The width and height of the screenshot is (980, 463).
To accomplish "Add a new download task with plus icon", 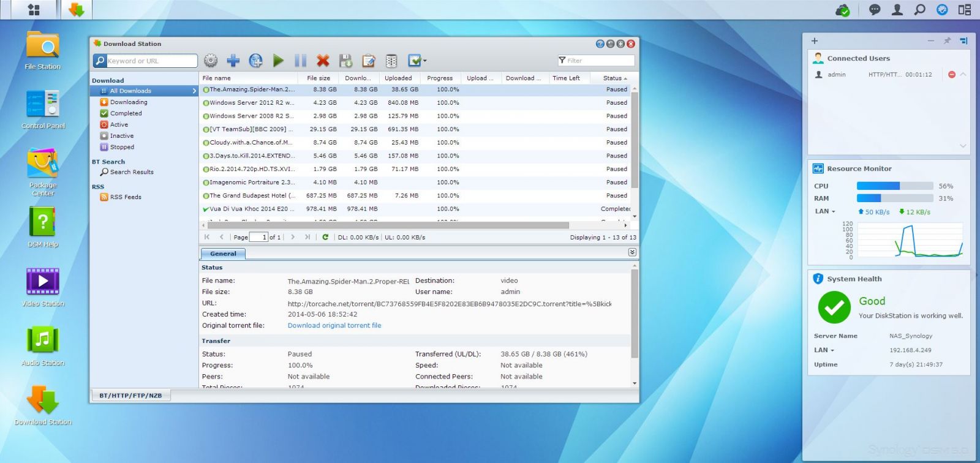I will 233,61.
